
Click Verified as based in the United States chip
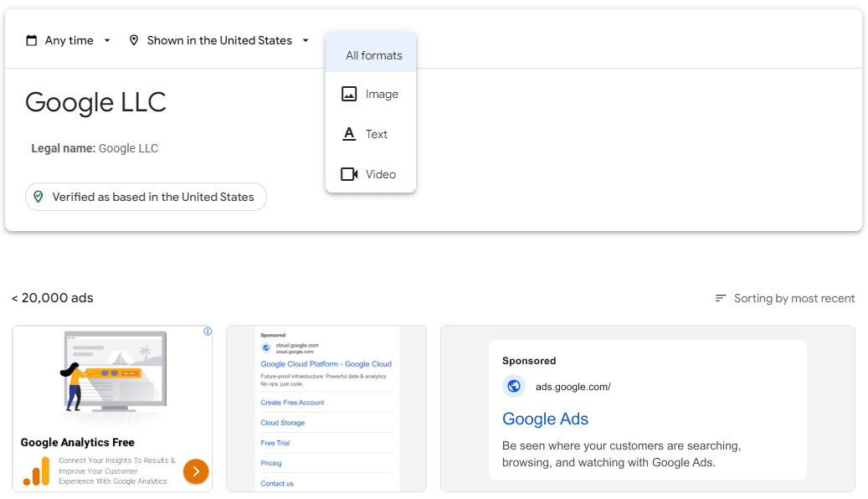pos(146,197)
